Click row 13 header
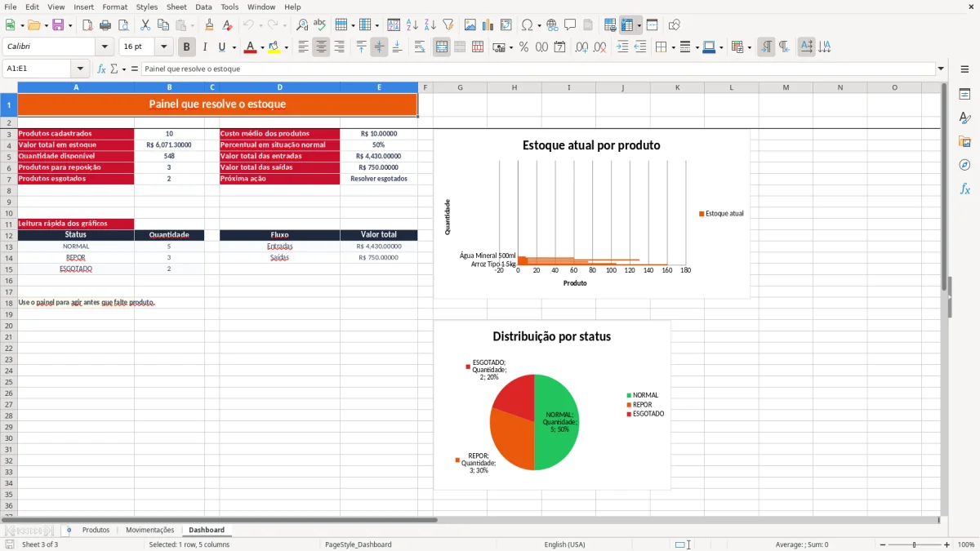Image resolution: width=980 pixels, height=551 pixels. point(8,246)
